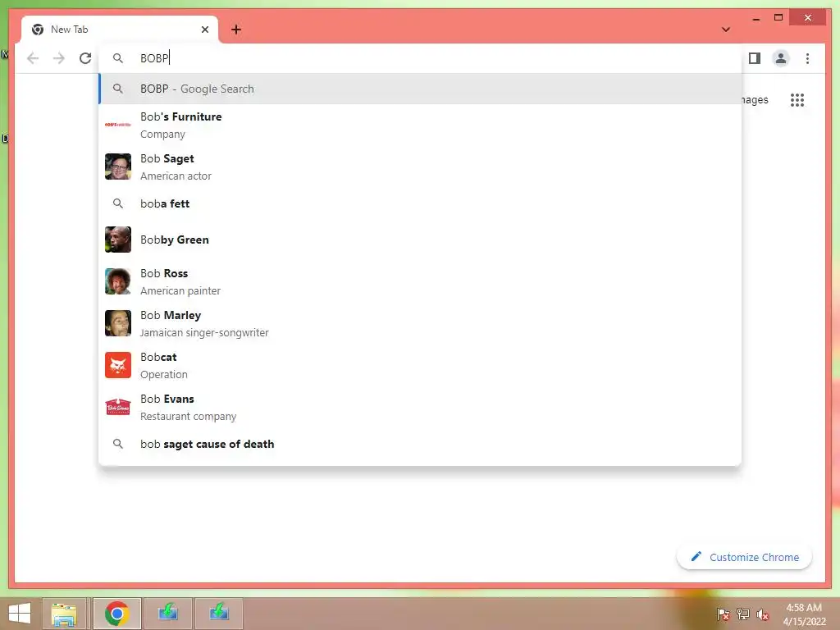
Task: Click the second installer taskbar icon
Action: click(219, 614)
